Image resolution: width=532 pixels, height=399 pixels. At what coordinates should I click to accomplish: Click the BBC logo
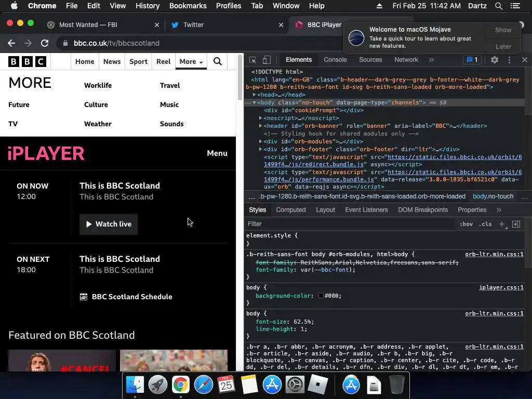pyautogui.click(x=27, y=62)
